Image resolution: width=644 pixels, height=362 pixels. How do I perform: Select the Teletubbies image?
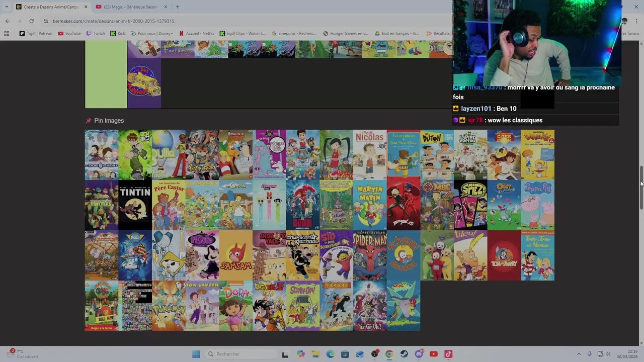click(x=437, y=255)
